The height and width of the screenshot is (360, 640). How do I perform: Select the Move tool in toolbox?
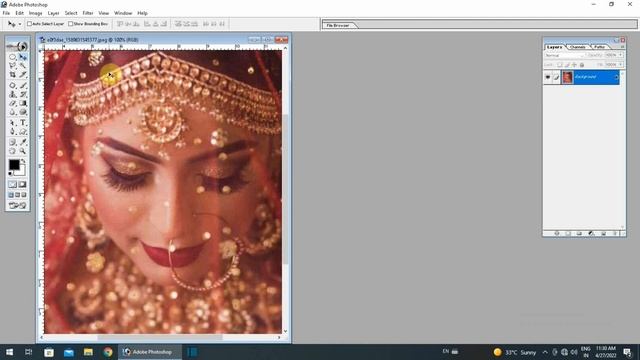(x=23, y=58)
